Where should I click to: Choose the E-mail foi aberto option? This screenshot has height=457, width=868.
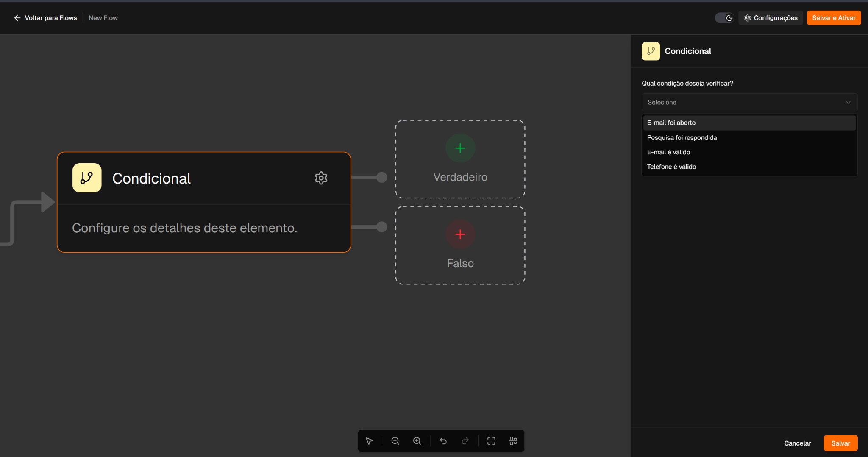[x=749, y=123]
